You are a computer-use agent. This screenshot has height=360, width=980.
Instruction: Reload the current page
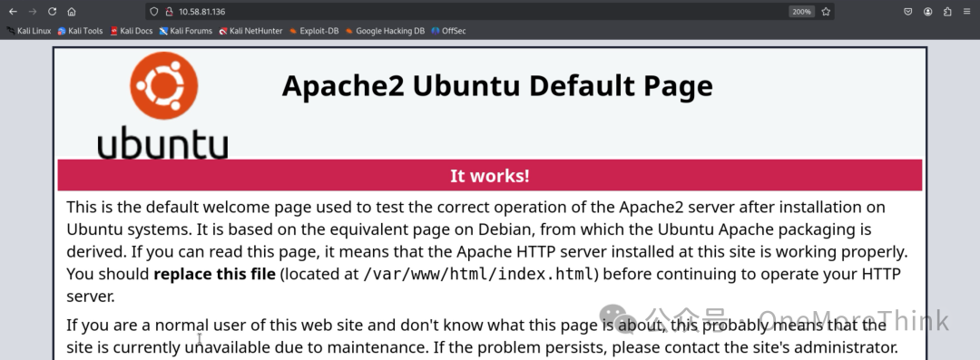coord(52,11)
